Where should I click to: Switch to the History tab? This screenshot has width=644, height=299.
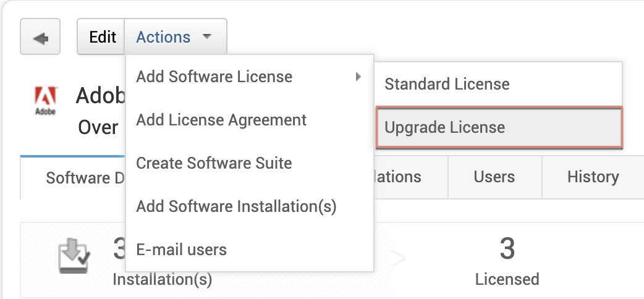coord(593,177)
